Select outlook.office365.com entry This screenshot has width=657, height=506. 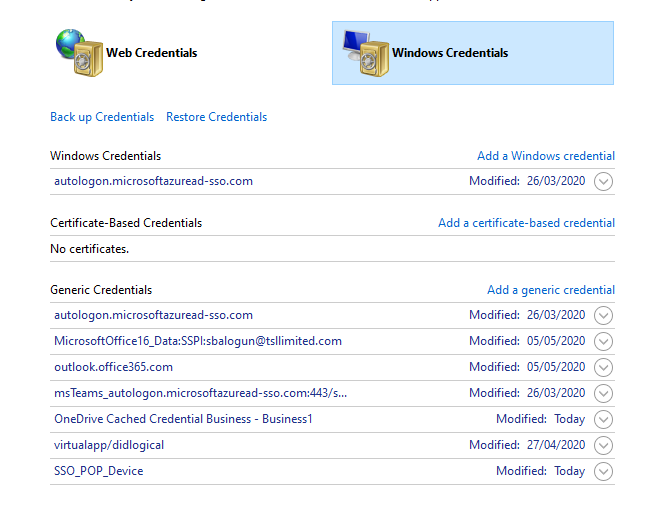[113, 367]
